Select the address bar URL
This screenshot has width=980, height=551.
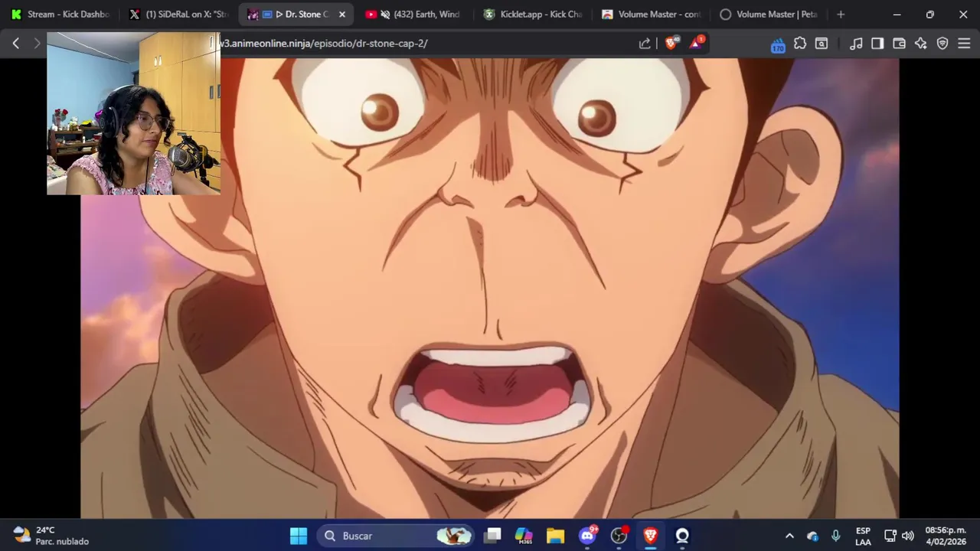click(324, 44)
